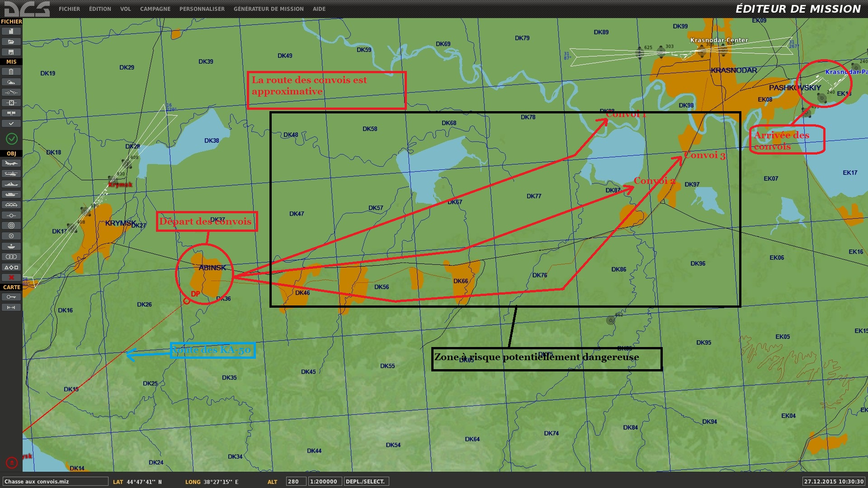Click the mission date and time display

click(x=834, y=482)
